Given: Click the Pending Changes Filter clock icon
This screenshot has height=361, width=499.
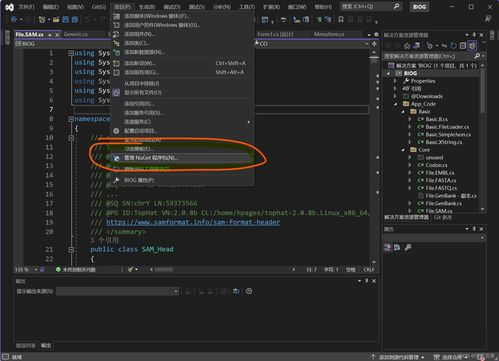Looking at the screenshot, I should pyautogui.click(x=430, y=46).
